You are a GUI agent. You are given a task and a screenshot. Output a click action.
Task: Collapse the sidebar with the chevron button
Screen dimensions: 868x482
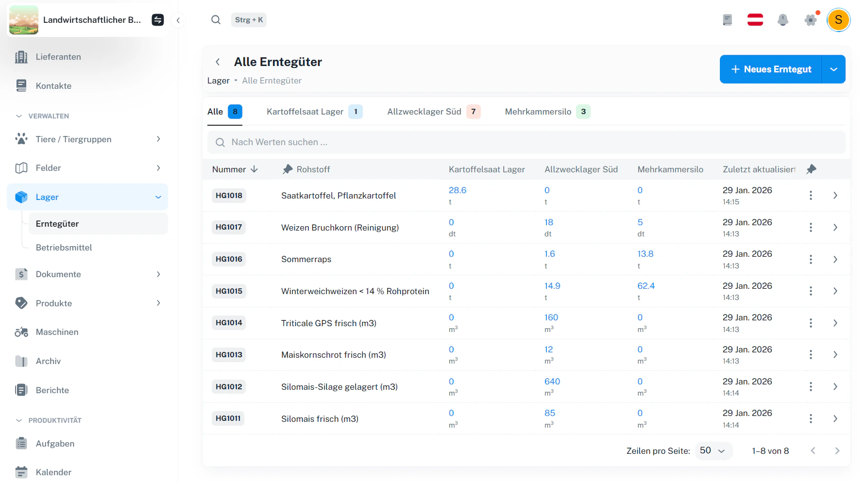tap(178, 20)
